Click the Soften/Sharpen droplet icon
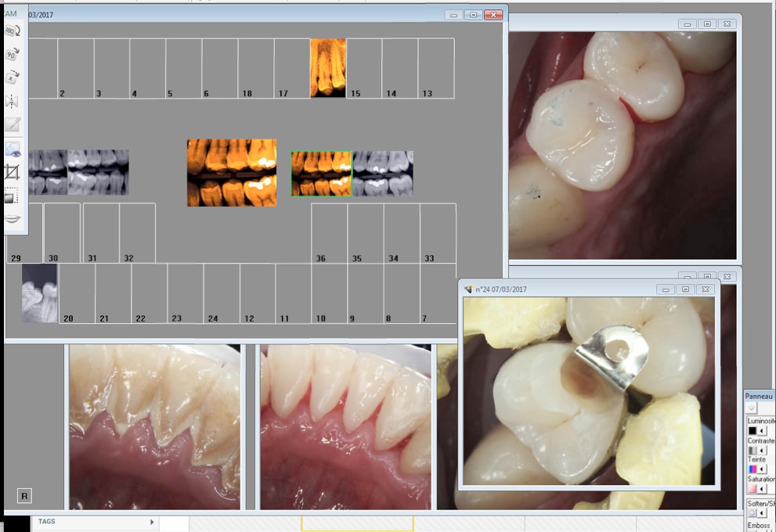Image resolution: width=776 pixels, height=532 pixels. 753,513
